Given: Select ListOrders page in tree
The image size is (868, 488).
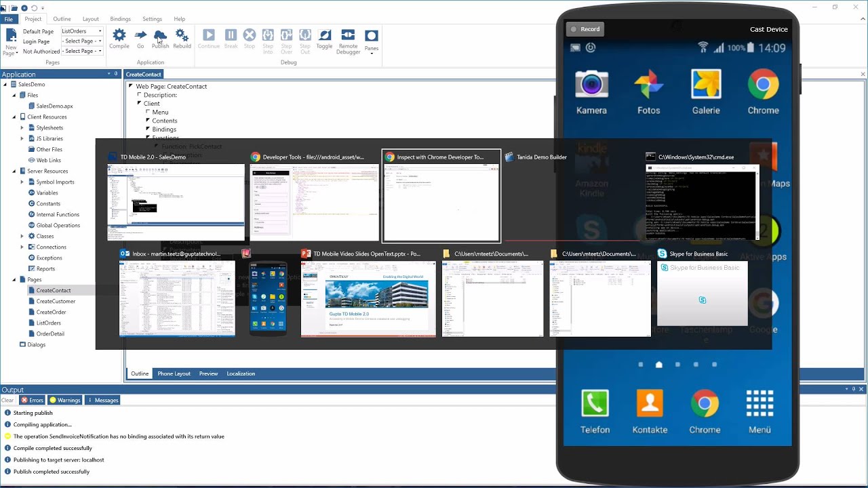Looking at the screenshot, I should 49,323.
